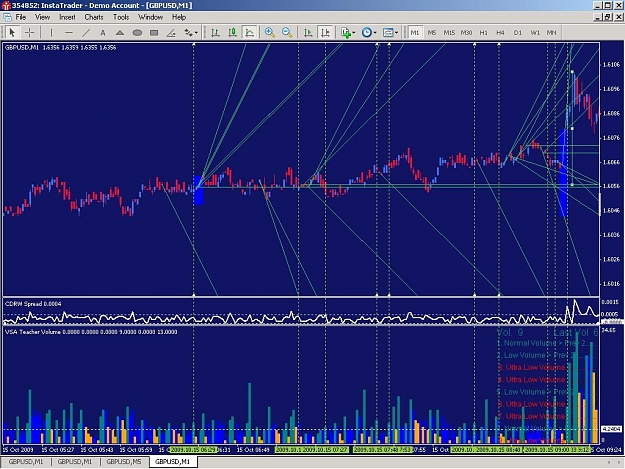Pick the vertical line drawing tool
625x469 pixels.
51,32
